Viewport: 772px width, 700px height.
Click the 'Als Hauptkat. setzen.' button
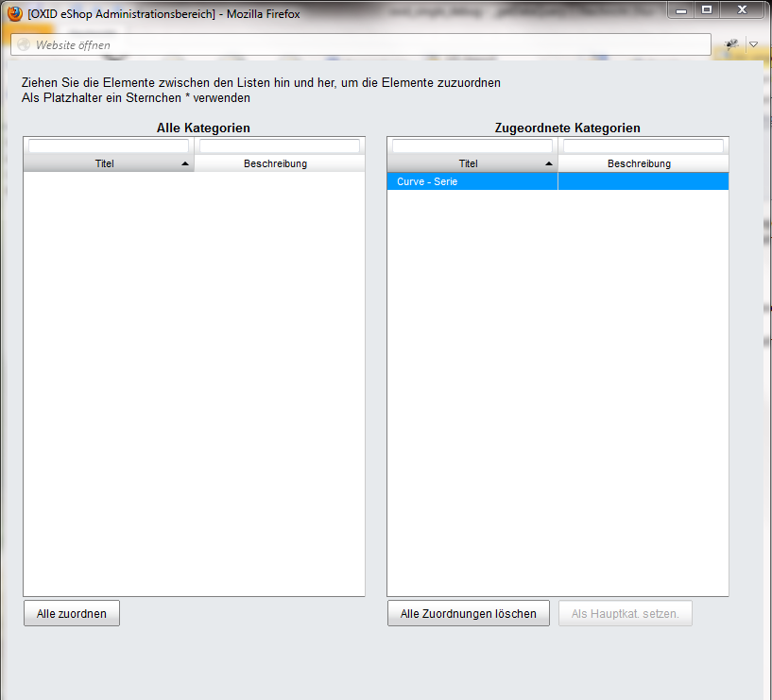click(x=625, y=613)
